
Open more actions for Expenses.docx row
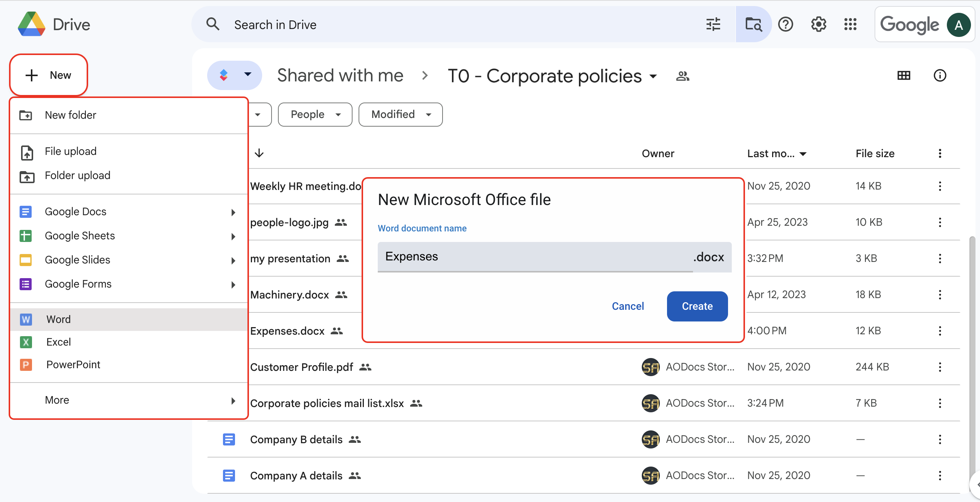[x=940, y=331]
